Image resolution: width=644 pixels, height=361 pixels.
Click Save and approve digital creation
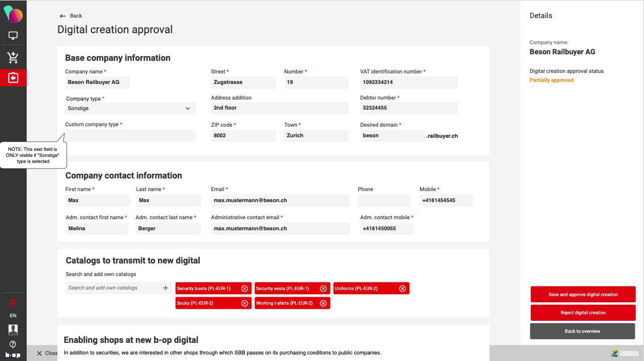coord(583,295)
